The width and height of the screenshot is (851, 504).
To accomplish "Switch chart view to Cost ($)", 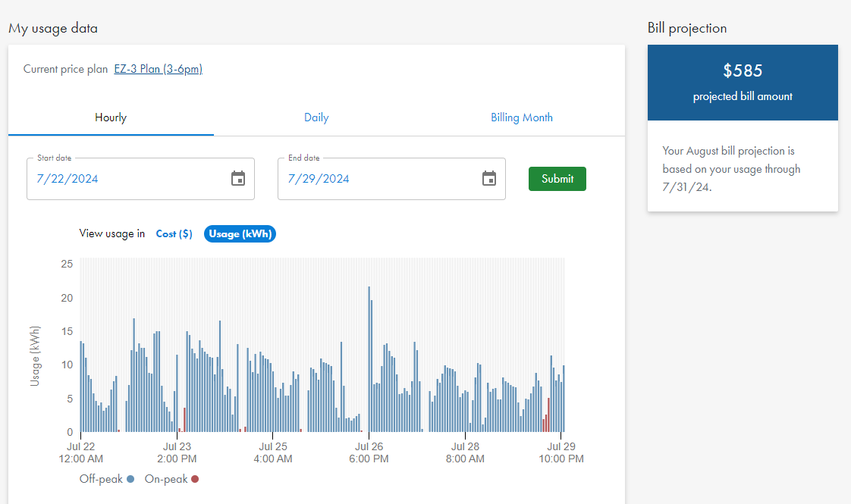I will (174, 234).
